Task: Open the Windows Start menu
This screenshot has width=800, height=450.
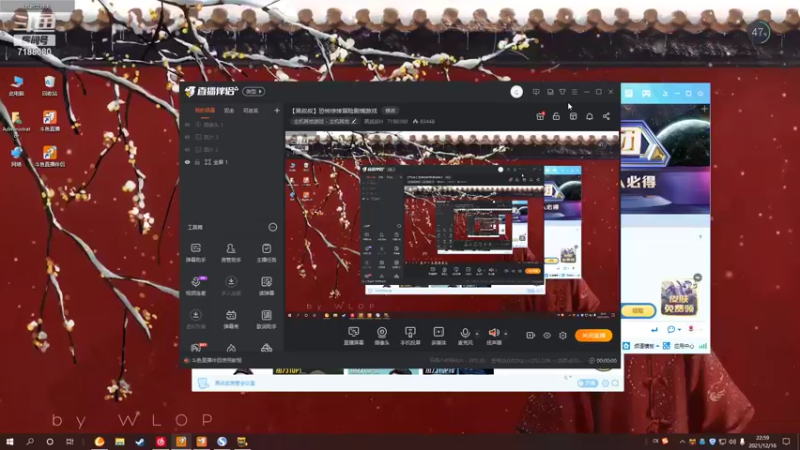Action: (9, 441)
